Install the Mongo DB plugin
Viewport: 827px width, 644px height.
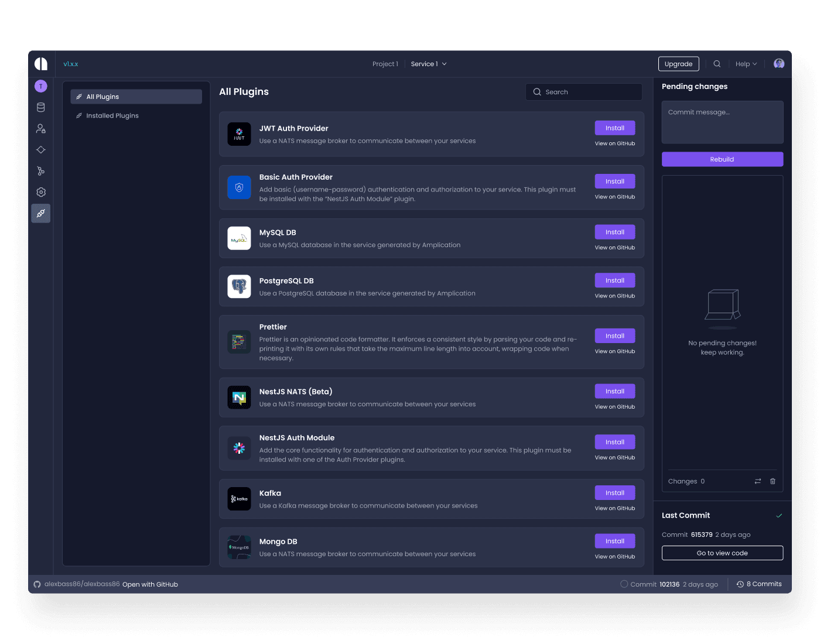point(615,541)
